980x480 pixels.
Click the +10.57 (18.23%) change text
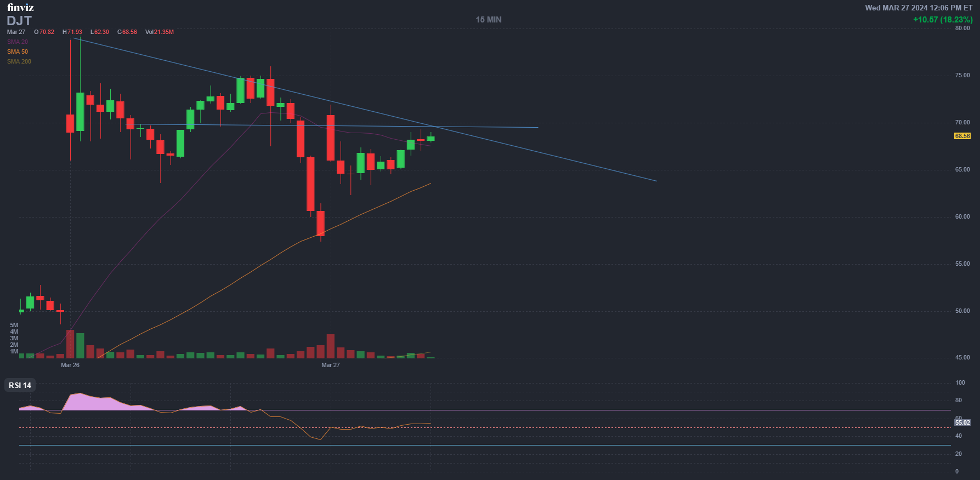tap(942, 20)
